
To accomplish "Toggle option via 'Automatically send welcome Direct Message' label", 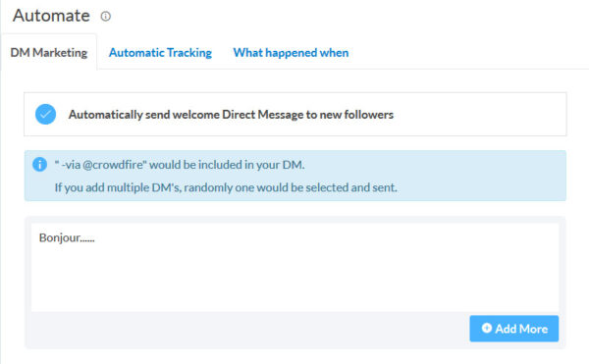I will point(231,115).
